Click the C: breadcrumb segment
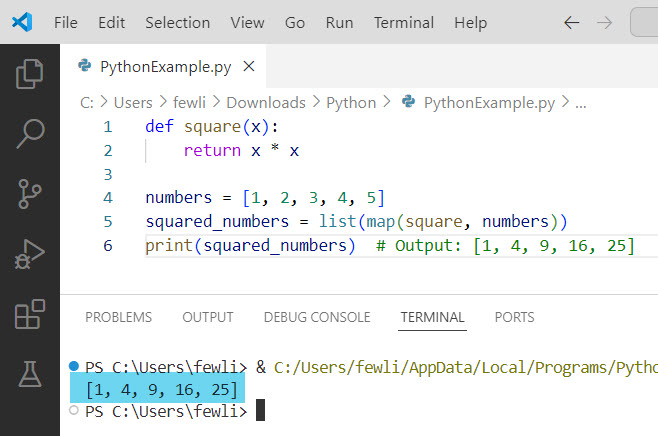 [87, 103]
